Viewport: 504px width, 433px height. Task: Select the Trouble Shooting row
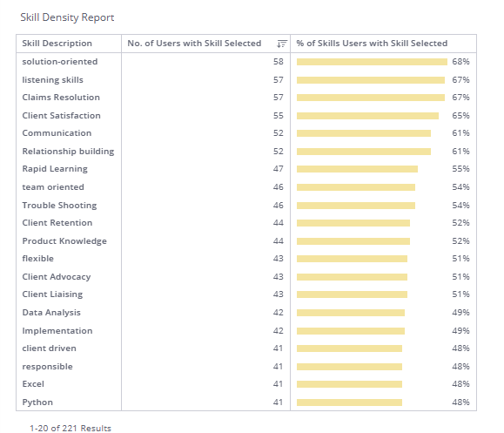pyautogui.click(x=246, y=206)
